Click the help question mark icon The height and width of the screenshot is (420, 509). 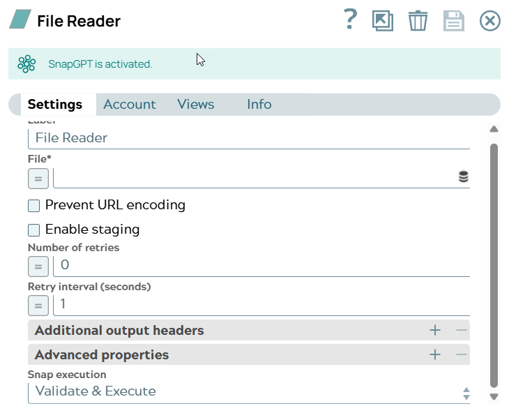pos(350,20)
